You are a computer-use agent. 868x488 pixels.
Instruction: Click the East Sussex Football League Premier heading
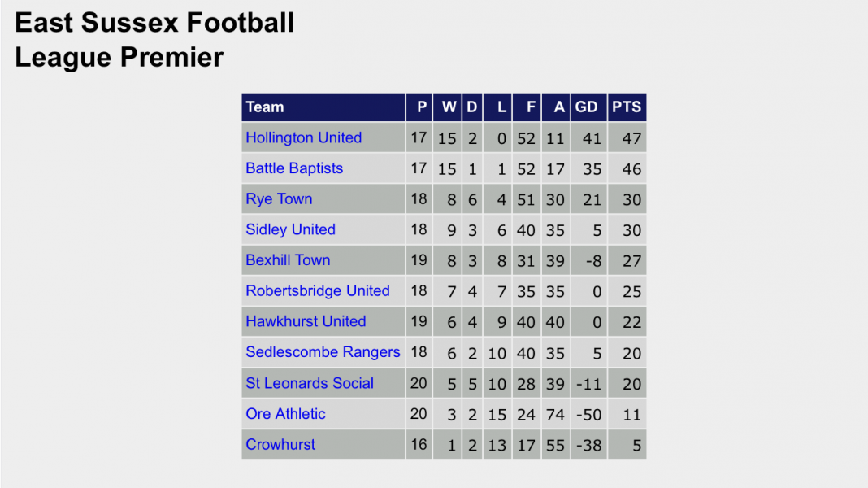click(154, 40)
